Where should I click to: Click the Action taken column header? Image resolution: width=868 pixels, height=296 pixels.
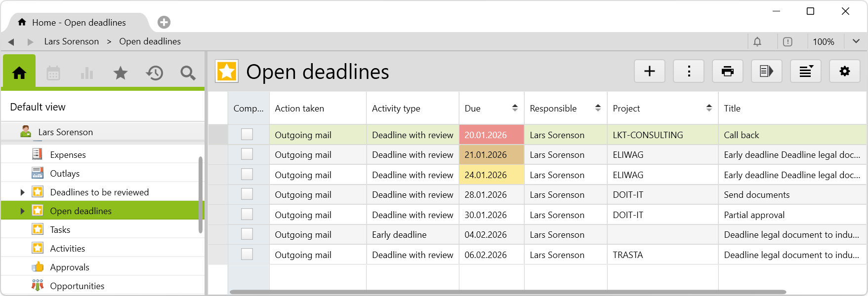click(318, 108)
